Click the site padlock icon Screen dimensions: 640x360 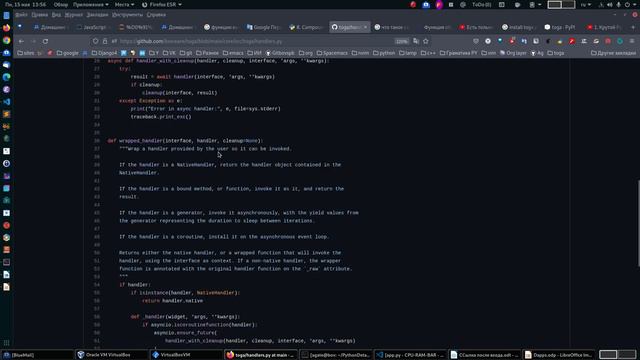[105, 41]
